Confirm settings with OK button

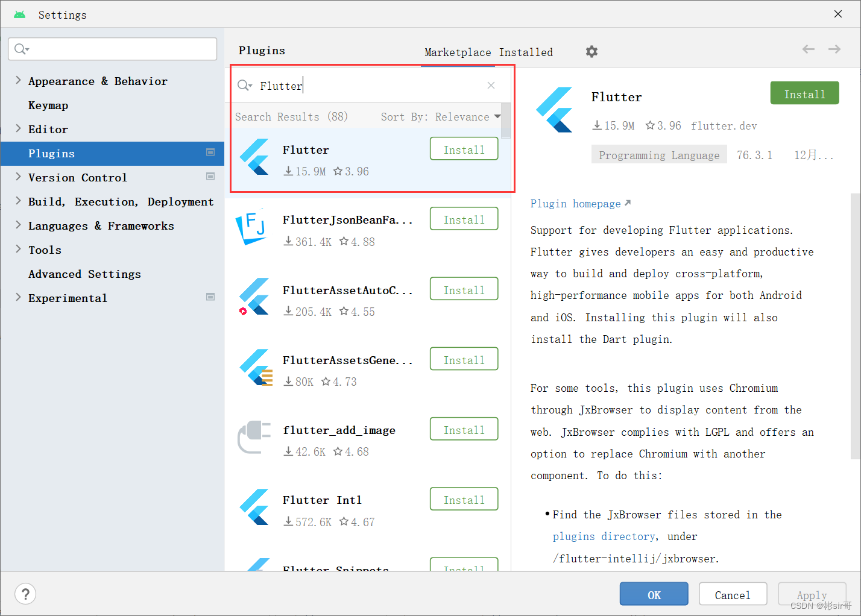[654, 594]
